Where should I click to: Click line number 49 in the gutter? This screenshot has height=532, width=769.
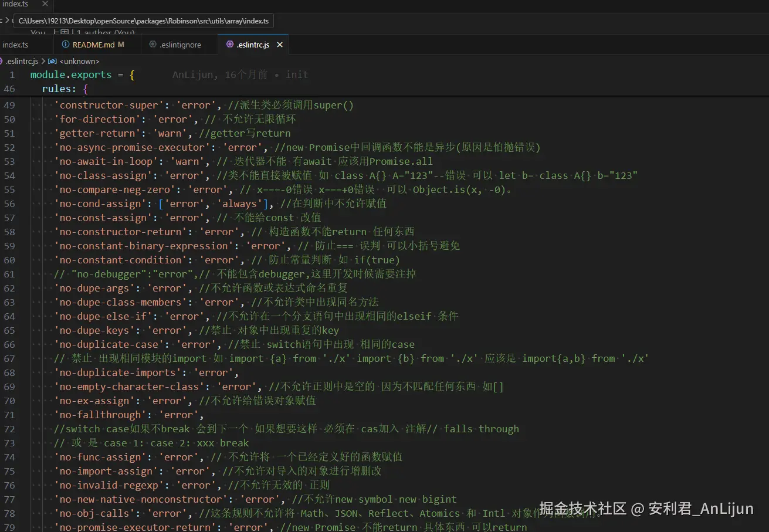click(x=9, y=106)
